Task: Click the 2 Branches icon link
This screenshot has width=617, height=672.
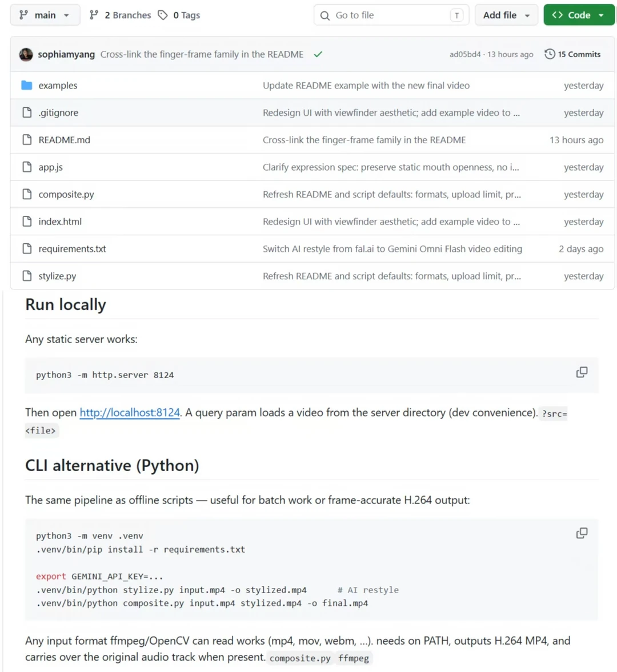Action: [x=94, y=15]
